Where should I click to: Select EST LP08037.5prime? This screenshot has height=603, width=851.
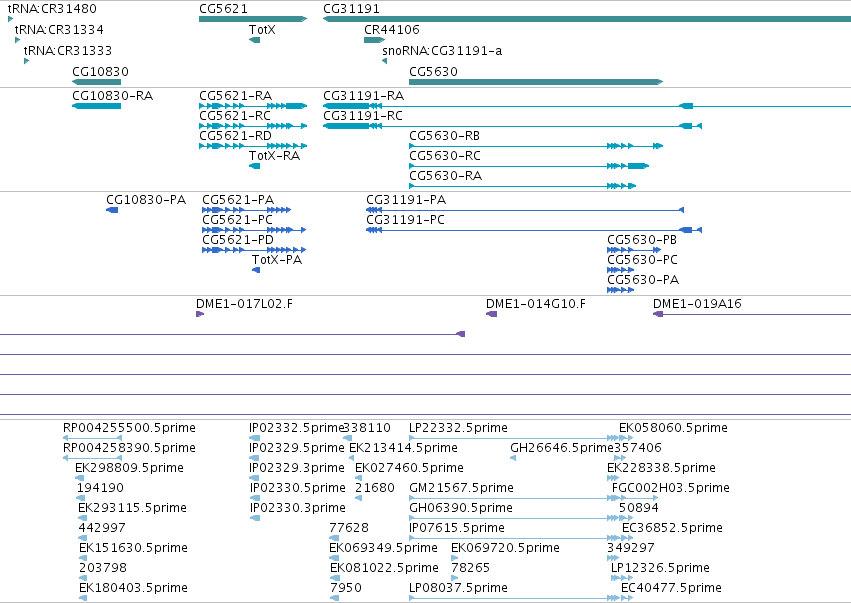(x=521, y=598)
